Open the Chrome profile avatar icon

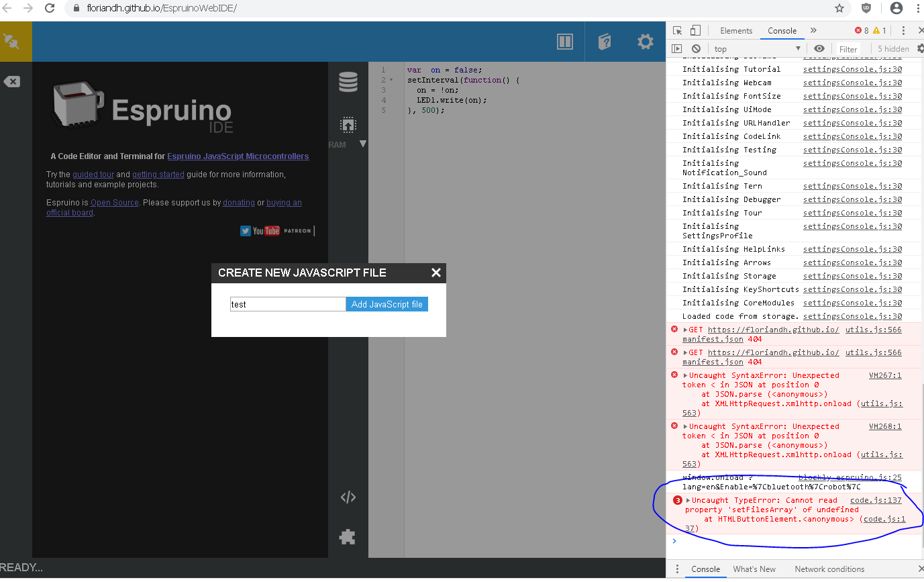896,9
